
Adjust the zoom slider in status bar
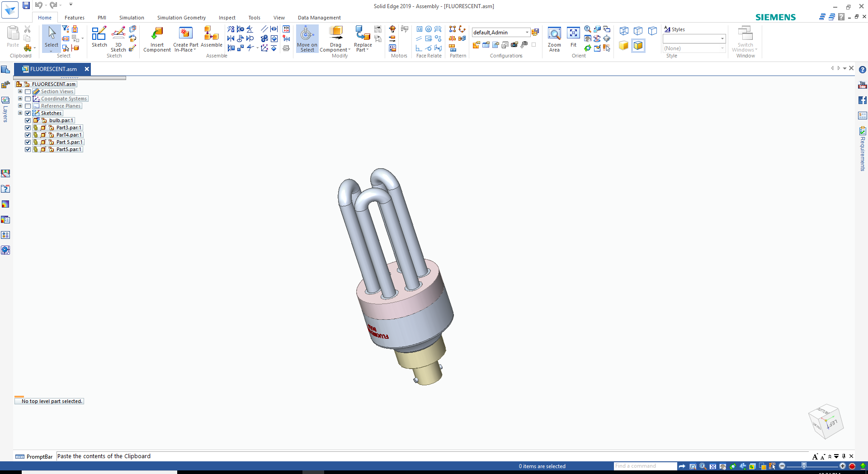804,466
